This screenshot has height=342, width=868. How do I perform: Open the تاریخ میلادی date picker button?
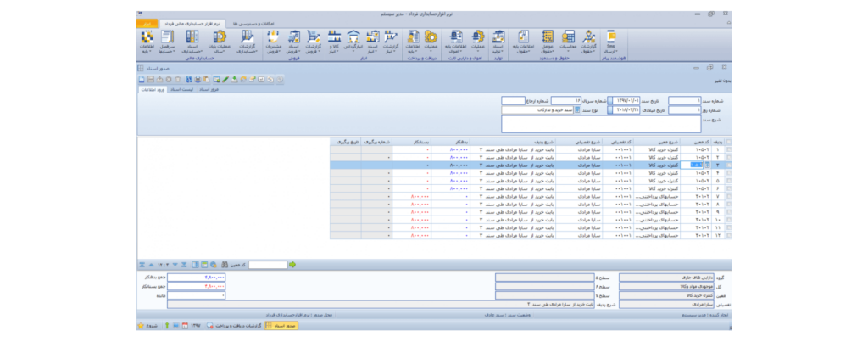click(610, 109)
